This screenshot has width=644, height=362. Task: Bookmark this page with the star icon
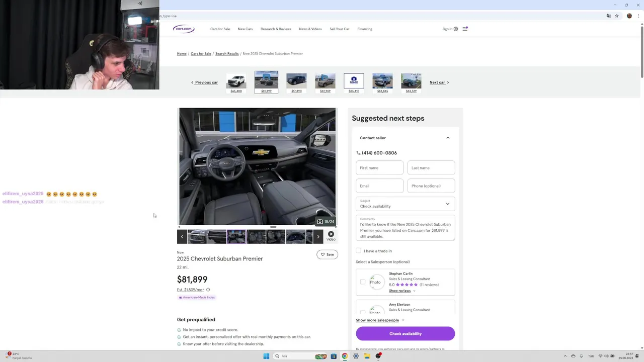617,16
